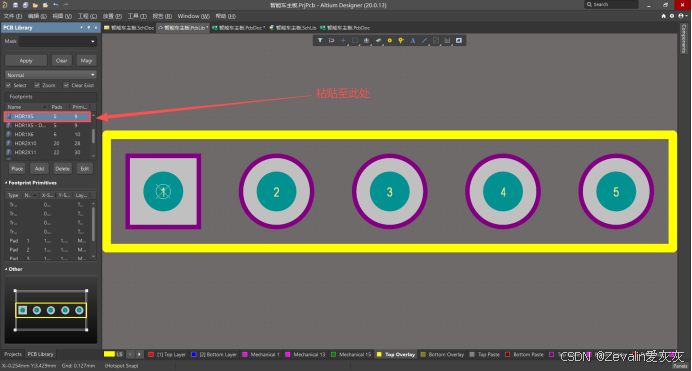Open the snap options magnet icon

[331, 41]
